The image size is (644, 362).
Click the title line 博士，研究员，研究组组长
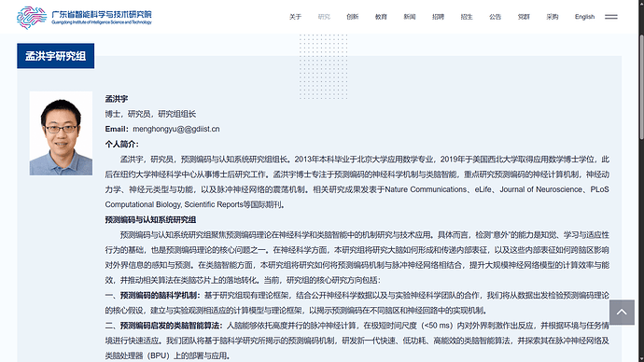[x=150, y=114]
